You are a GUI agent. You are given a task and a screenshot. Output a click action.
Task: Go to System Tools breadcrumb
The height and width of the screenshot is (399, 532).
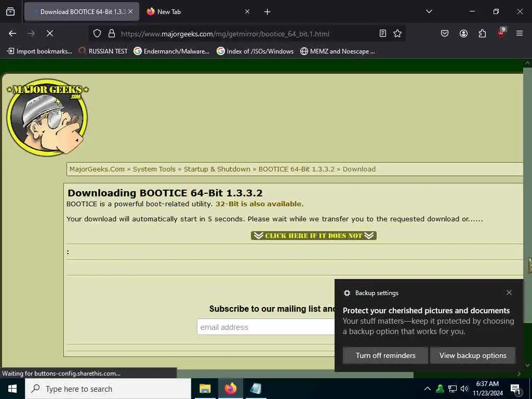click(x=154, y=169)
